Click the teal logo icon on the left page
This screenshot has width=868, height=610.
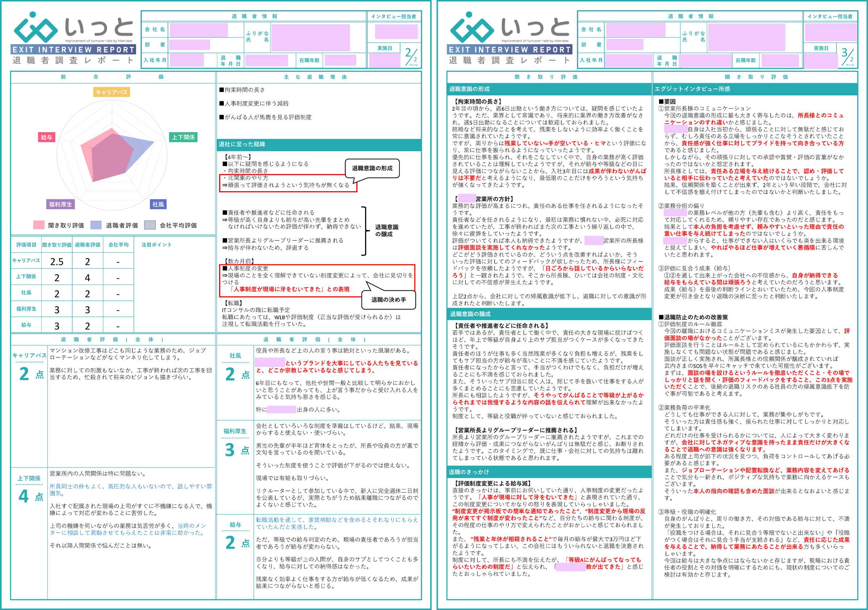(x=35, y=27)
